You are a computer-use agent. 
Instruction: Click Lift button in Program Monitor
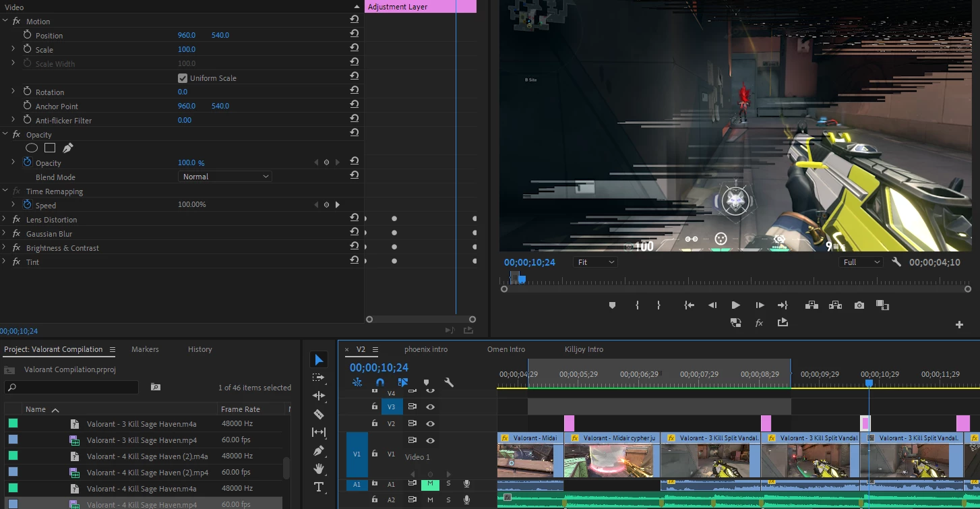pyautogui.click(x=811, y=305)
